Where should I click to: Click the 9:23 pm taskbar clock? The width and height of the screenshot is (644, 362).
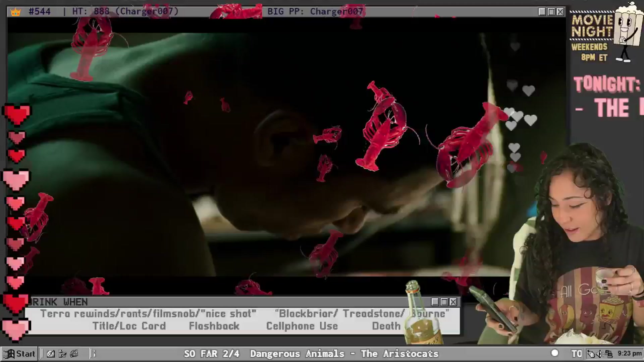coord(630,353)
